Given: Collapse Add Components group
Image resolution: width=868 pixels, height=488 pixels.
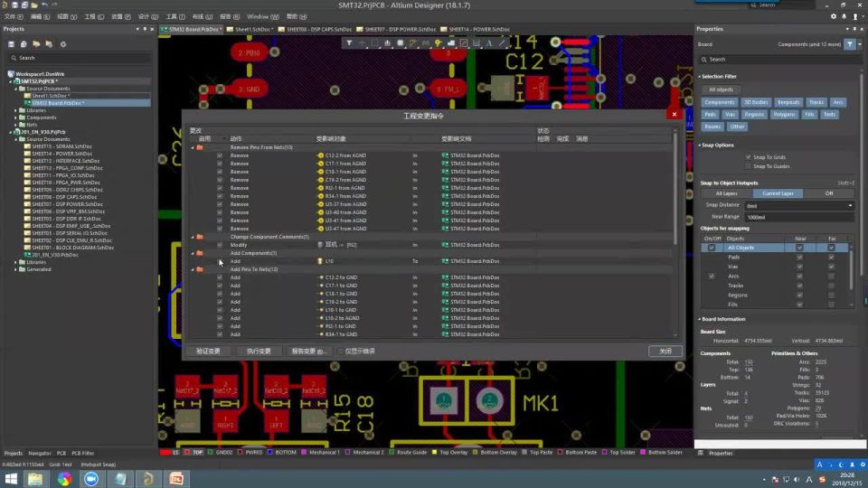Looking at the screenshot, I should tap(193, 253).
